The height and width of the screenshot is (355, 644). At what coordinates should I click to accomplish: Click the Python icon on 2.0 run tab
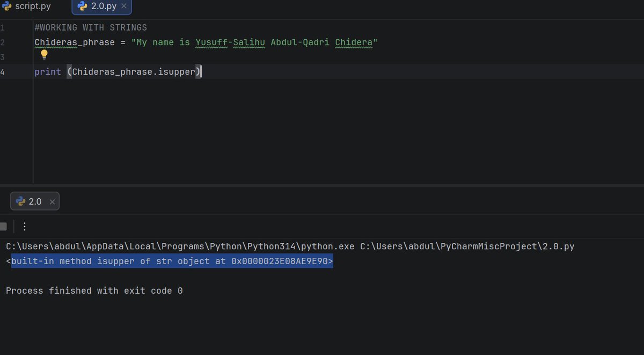point(21,201)
